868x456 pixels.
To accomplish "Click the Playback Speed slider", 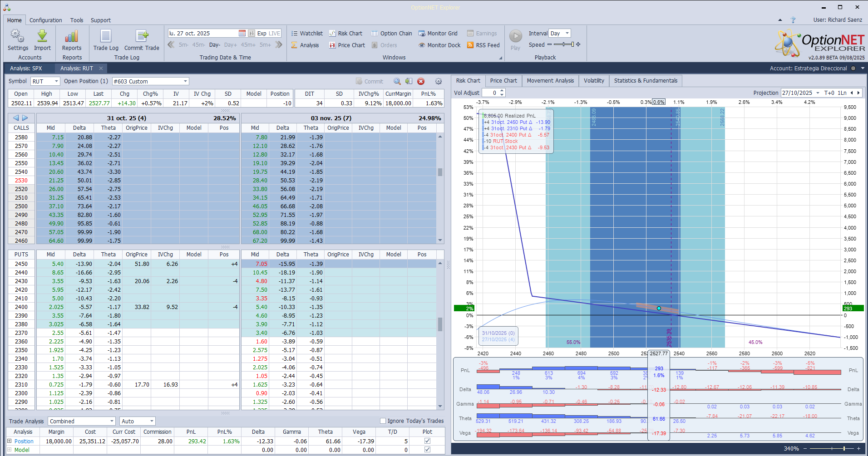I will [x=564, y=44].
